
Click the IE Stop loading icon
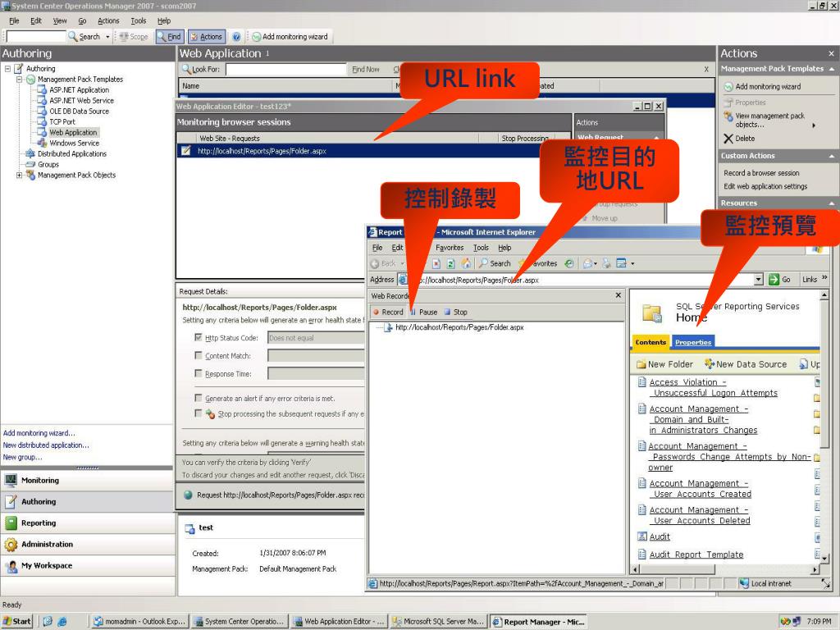pyautogui.click(x=436, y=263)
